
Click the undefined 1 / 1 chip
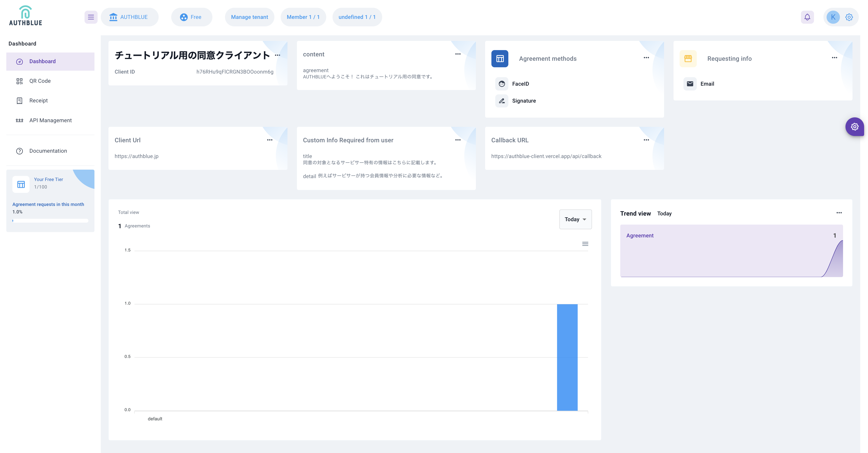(x=357, y=17)
